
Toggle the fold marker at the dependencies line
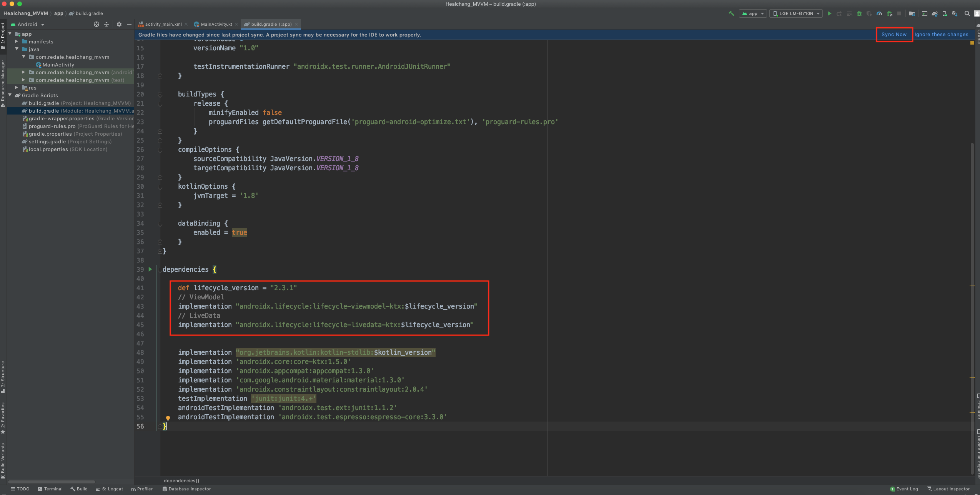160,270
